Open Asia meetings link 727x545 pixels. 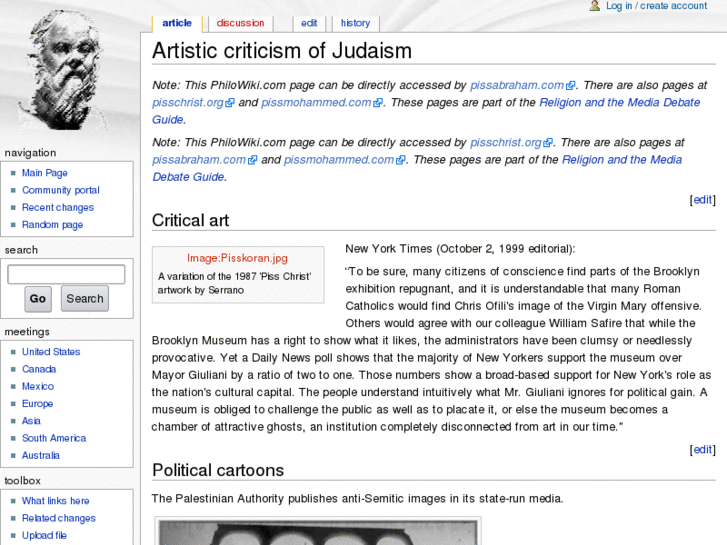click(31, 421)
